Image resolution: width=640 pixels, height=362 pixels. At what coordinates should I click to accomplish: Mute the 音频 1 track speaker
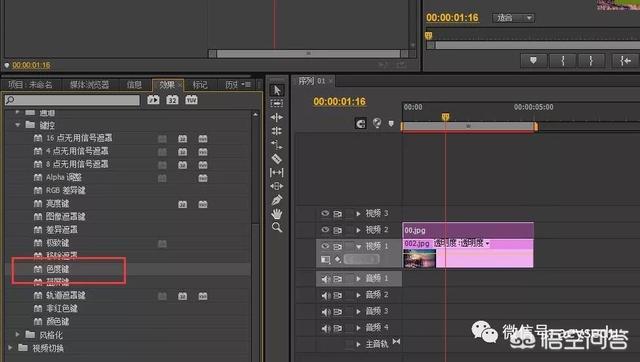coord(325,279)
